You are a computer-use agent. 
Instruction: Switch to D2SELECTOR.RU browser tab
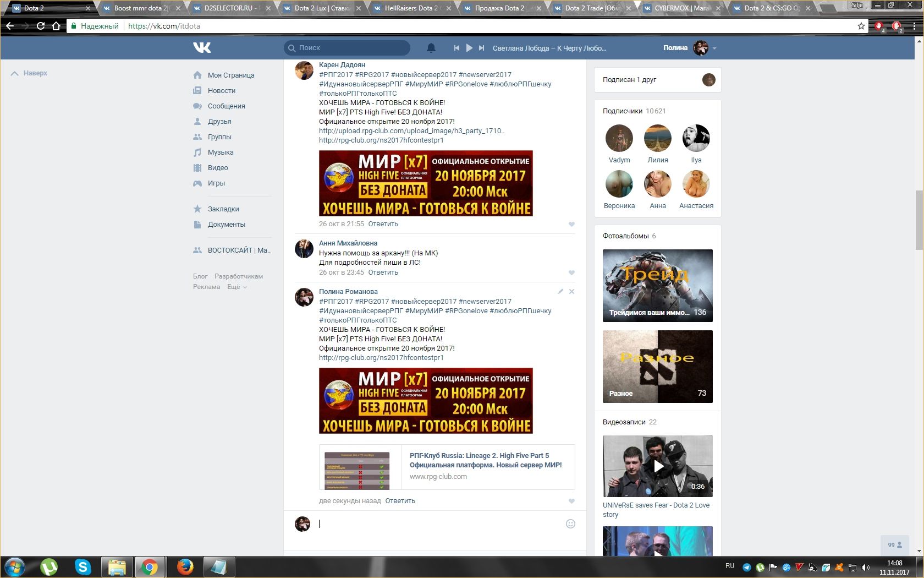click(231, 8)
